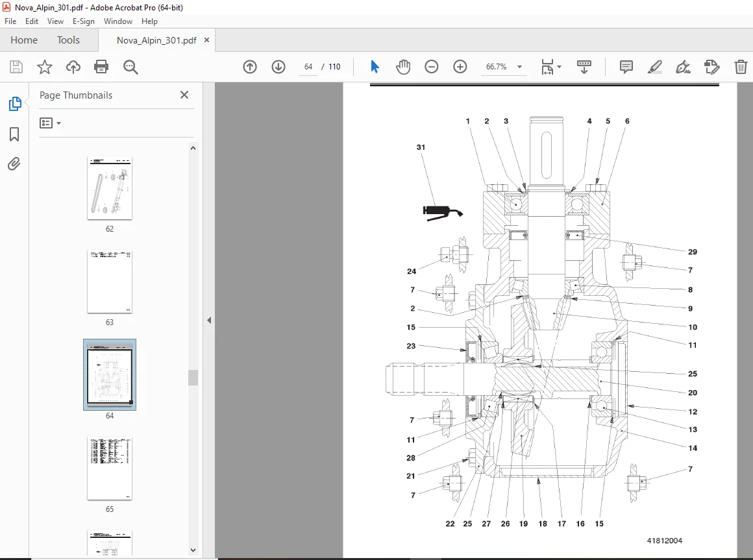Image resolution: width=753 pixels, height=560 pixels.
Task: Activate the selection arrow tool
Action: [375, 67]
